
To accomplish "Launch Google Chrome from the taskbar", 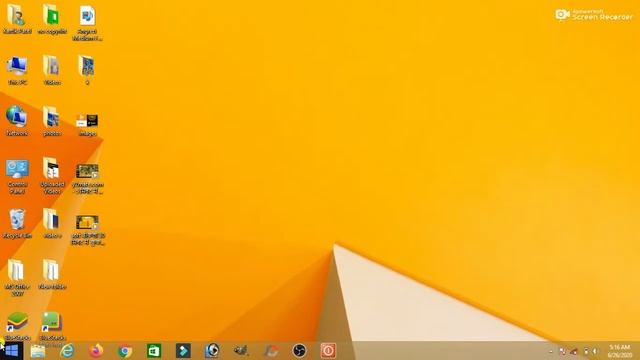I will pos(125,351).
